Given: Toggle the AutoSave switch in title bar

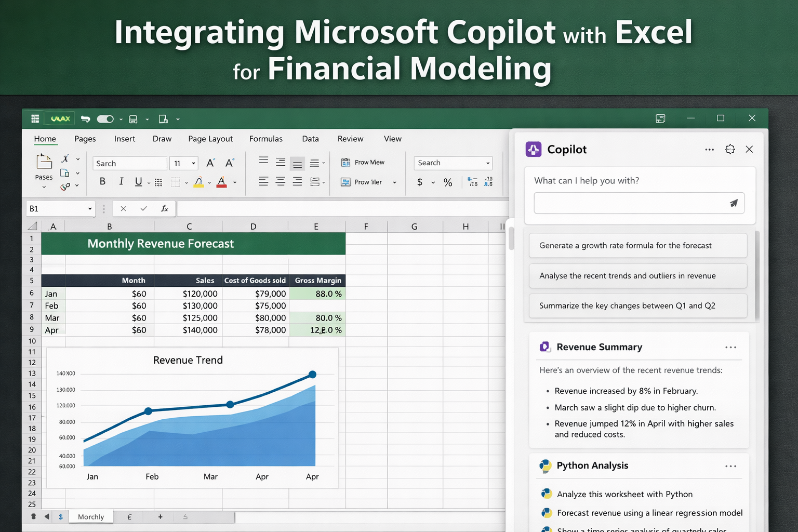Looking at the screenshot, I should (x=105, y=119).
